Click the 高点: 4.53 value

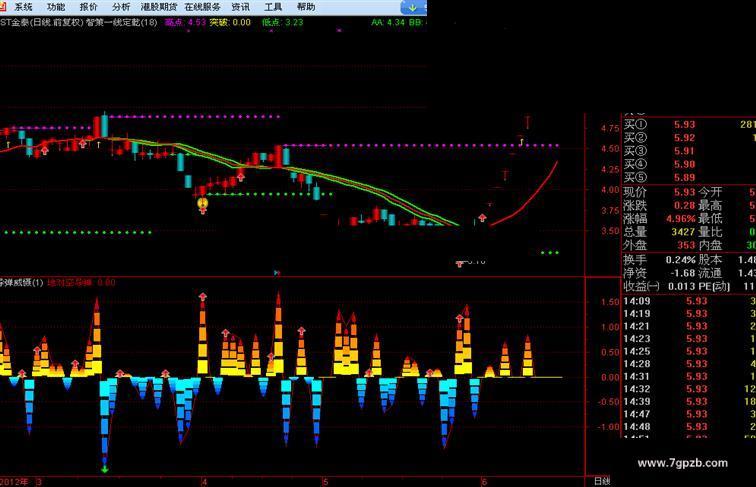[x=185, y=22]
